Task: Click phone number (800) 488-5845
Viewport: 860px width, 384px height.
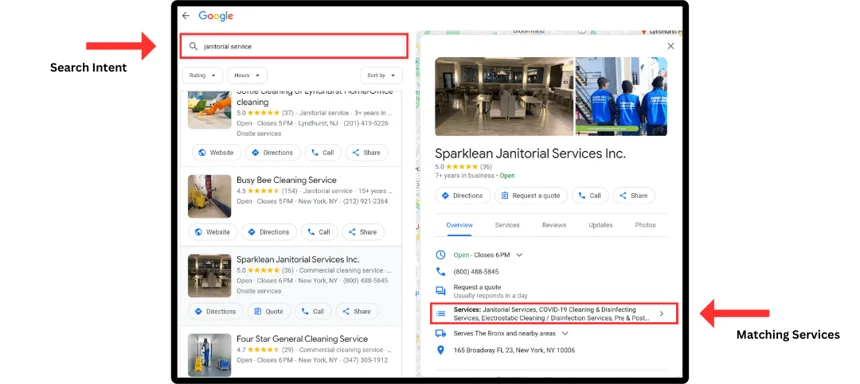Action: coord(476,272)
